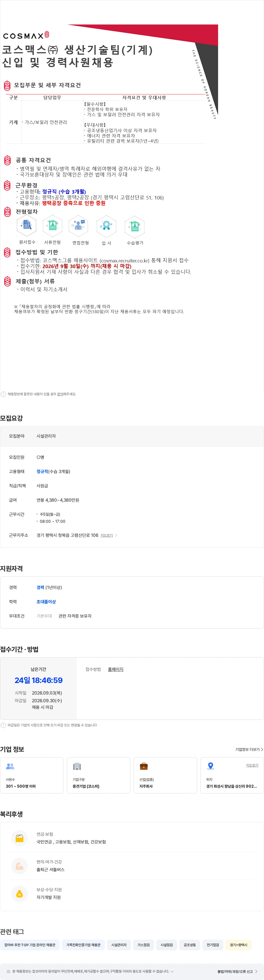Select the 시설관리자 tag
264x980 pixels.
[x=119, y=945]
